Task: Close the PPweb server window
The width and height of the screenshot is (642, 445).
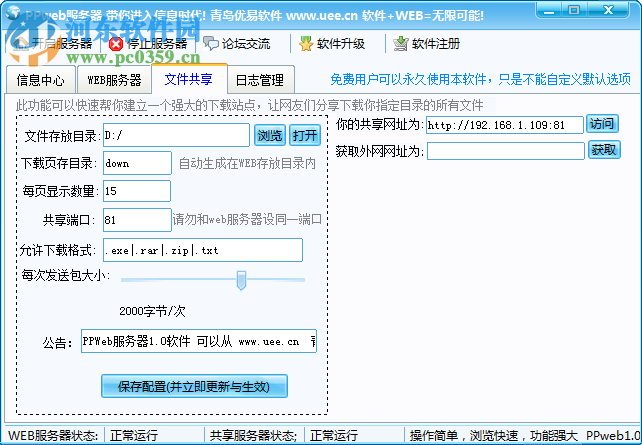Action: click(608, 10)
